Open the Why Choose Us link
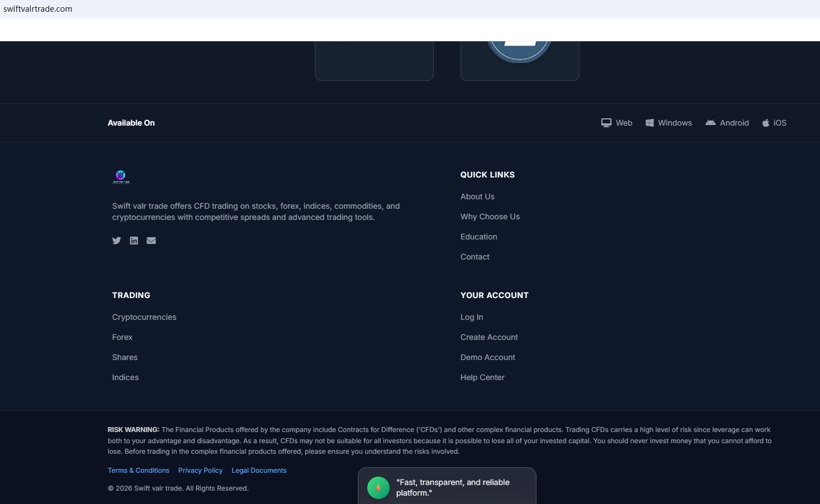This screenshot has height=504, width=820. pyautogui.click(x=490, y=217)
